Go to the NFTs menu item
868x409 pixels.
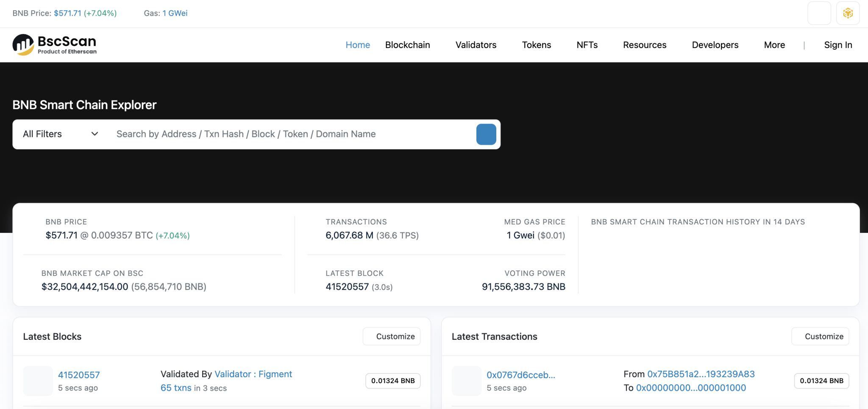click(587, 45)
